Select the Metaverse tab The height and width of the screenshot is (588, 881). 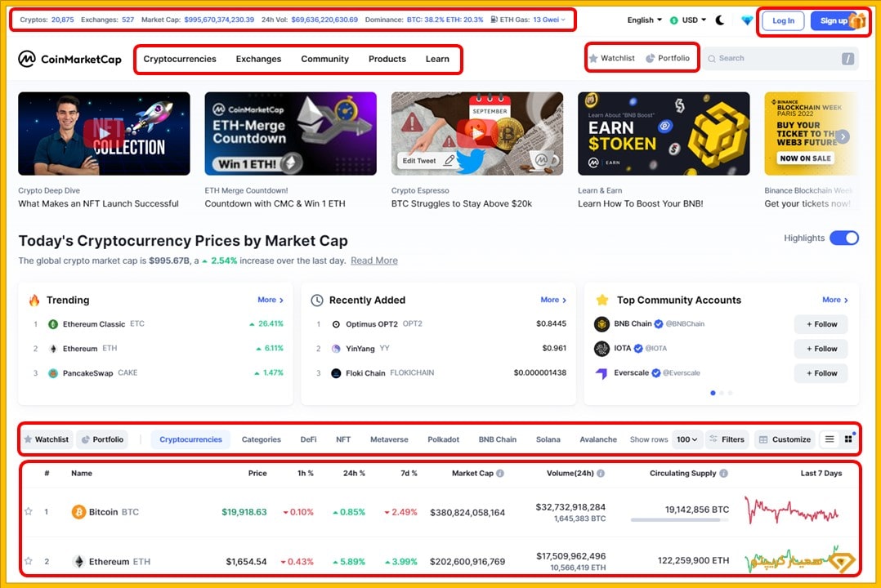389,439
